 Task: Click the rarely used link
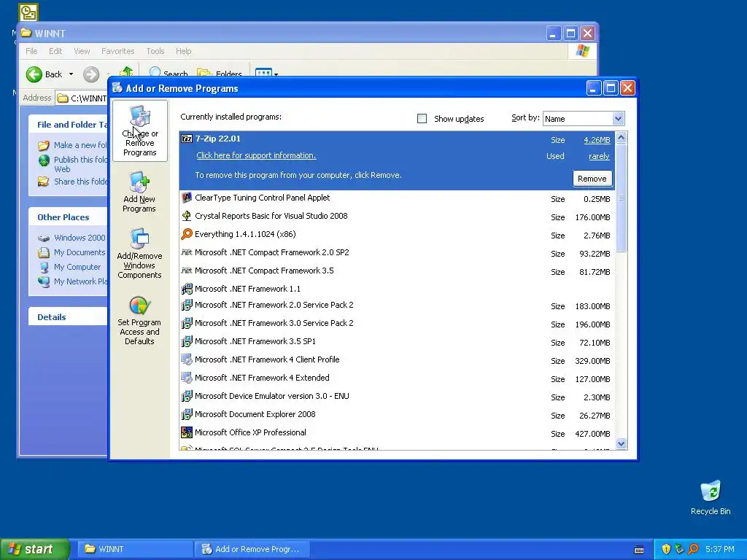(x=599, y=156)
